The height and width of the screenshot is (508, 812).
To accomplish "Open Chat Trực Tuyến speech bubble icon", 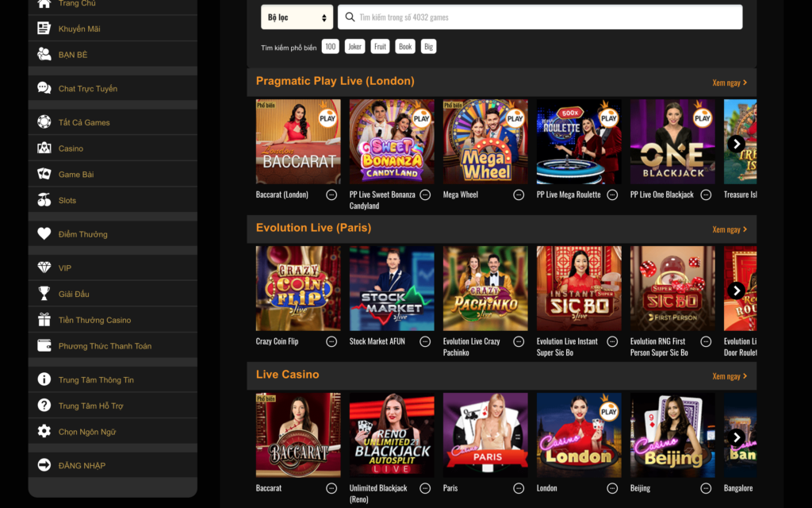I will [44, 88].
